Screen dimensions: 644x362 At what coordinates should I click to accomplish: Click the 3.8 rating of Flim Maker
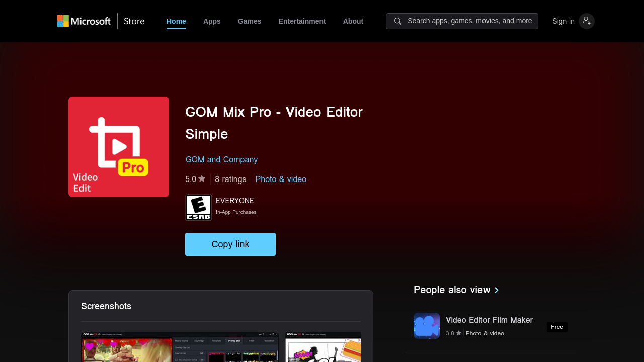click(x=453, y=333)
